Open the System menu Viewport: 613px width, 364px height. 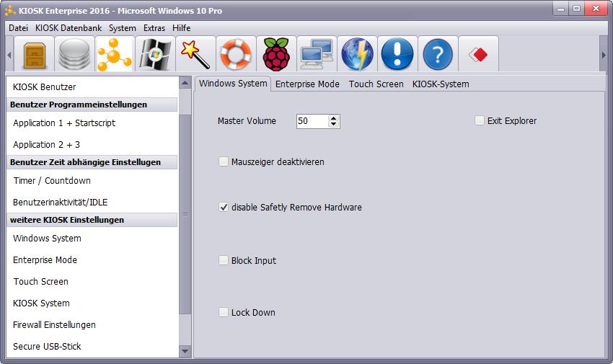click(123, 28)
